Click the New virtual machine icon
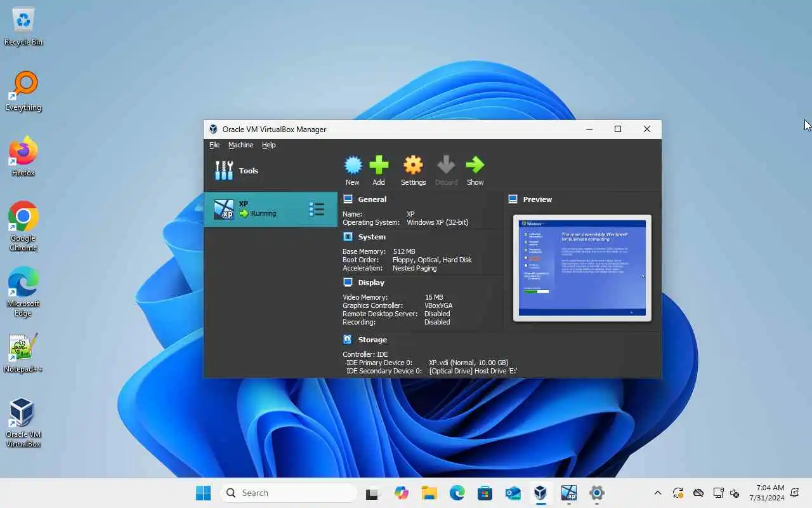The height and width of the screenshot is (508, 812). click(353, 166)
